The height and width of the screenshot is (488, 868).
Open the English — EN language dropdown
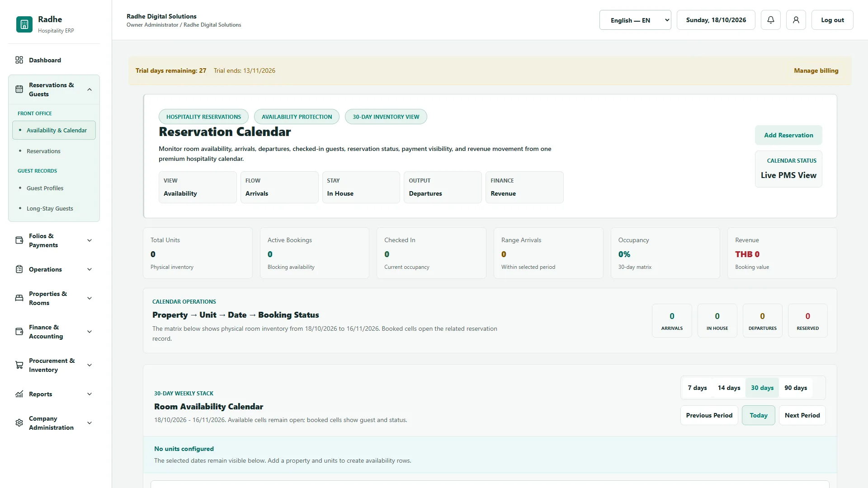[x=635, y=20]
